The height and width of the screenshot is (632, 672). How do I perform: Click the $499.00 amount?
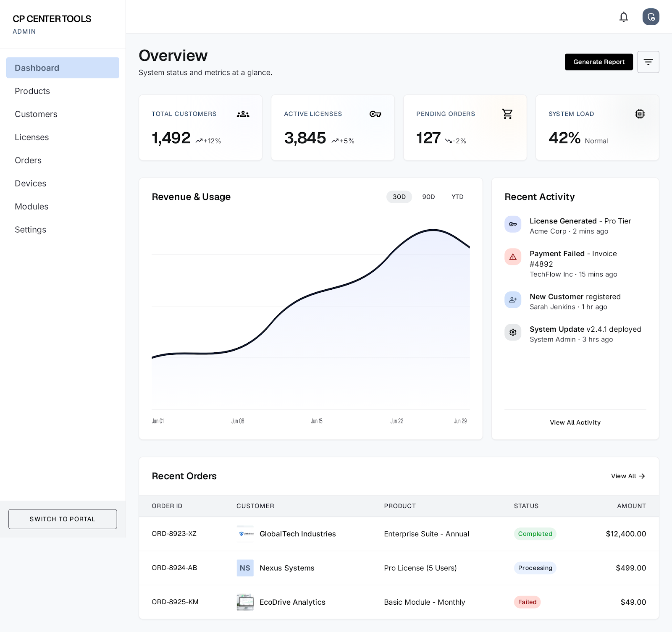[x=631, y=568]
